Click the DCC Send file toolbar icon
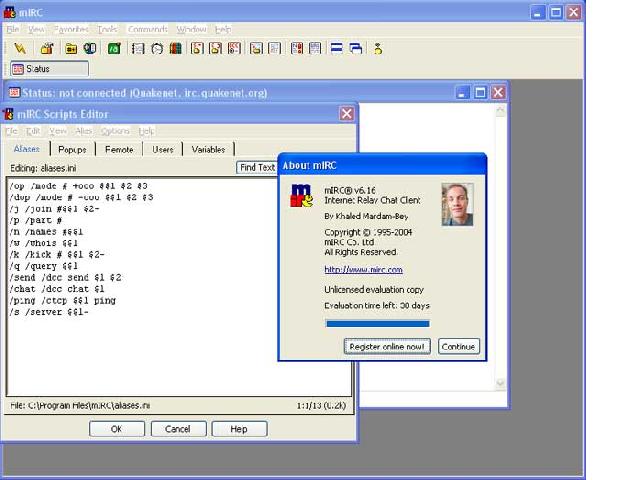640x480 pixels. 197,49
